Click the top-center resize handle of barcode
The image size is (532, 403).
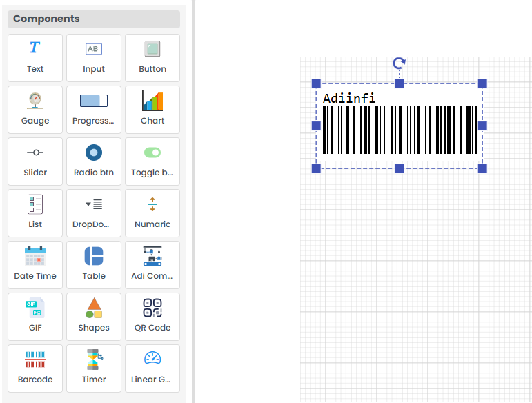400,83
